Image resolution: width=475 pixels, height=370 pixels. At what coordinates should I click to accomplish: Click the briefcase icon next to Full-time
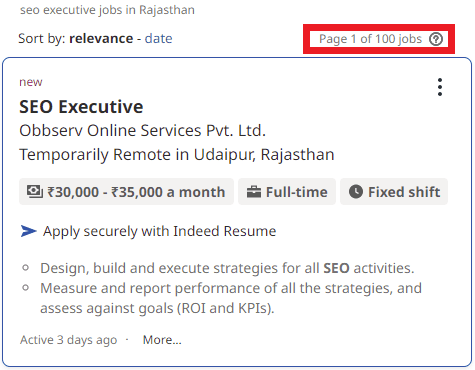254,192
